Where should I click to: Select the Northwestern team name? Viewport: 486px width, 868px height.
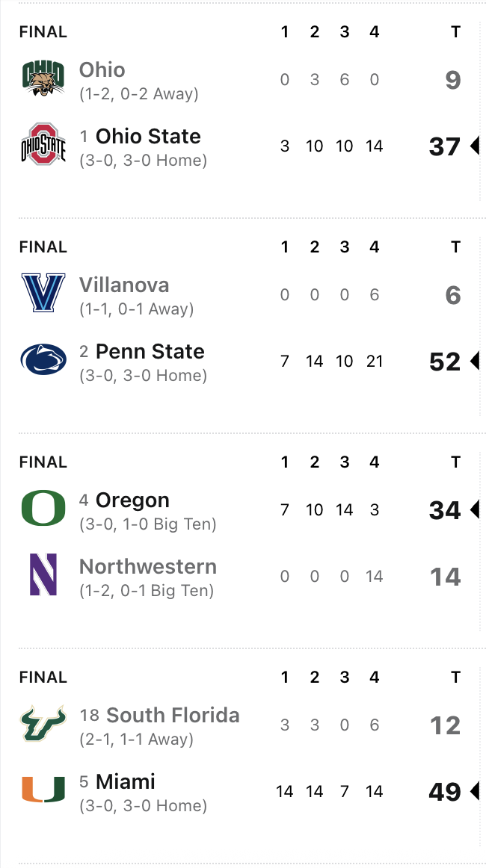[x=148, y=567]
